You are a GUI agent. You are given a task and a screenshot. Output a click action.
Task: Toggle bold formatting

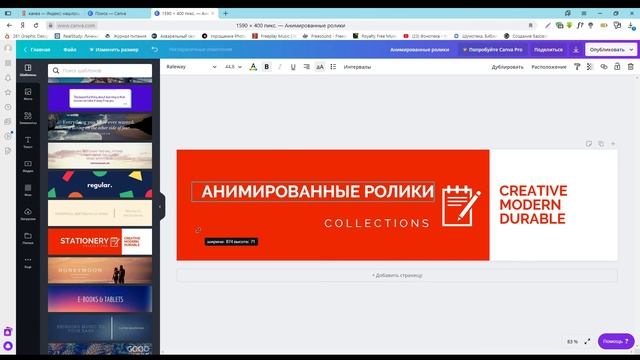[x=267, y=67]
